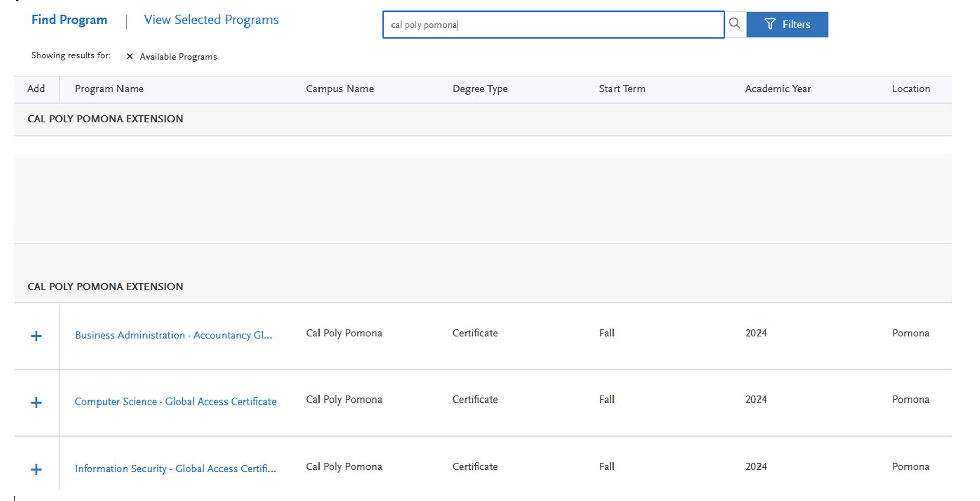980x501 pixels.
Task: Click Campus Name in Business Administration row
Action: click(344, 333)
